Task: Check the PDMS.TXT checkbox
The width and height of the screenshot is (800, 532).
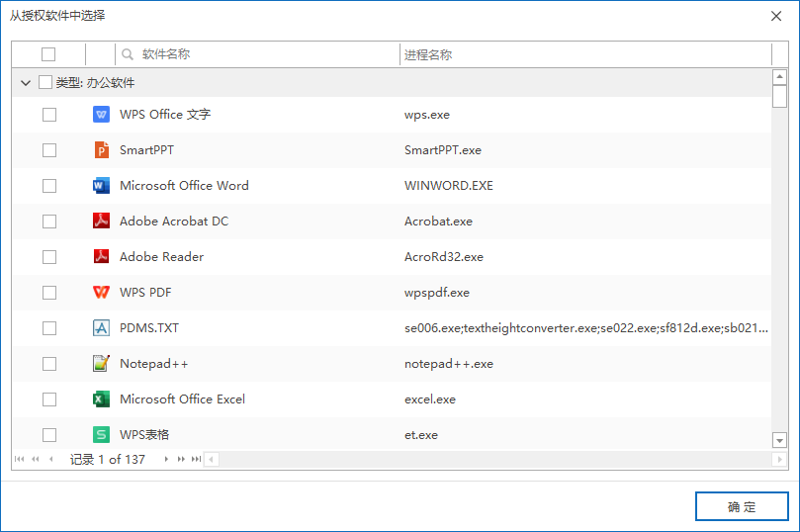Action: (49, 328)
